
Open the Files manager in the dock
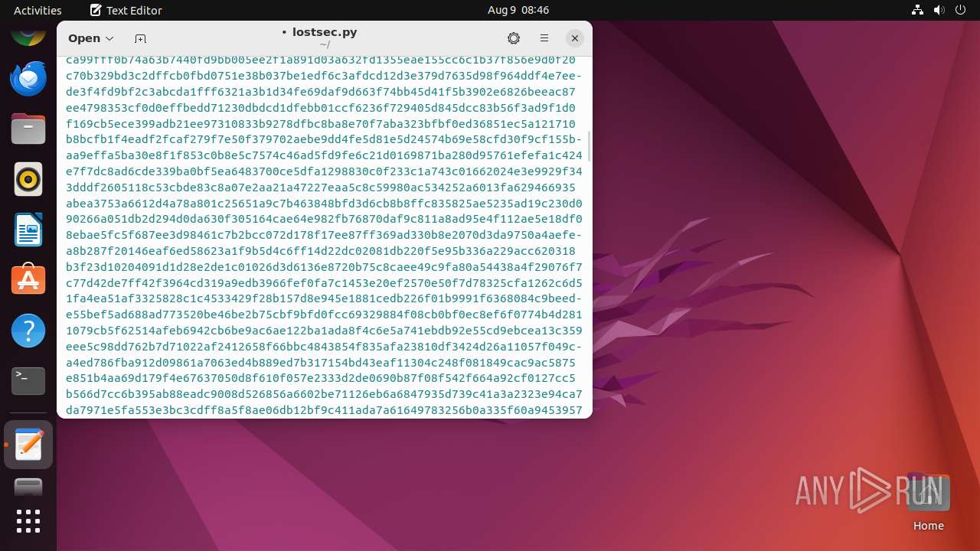pyautogui.click(x=28, y=129)
